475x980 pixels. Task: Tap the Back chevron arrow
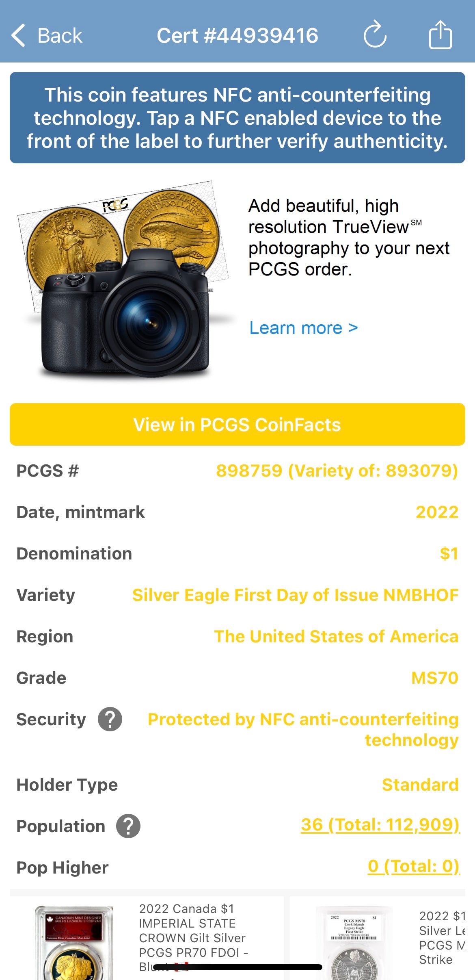tap(18, 35)
